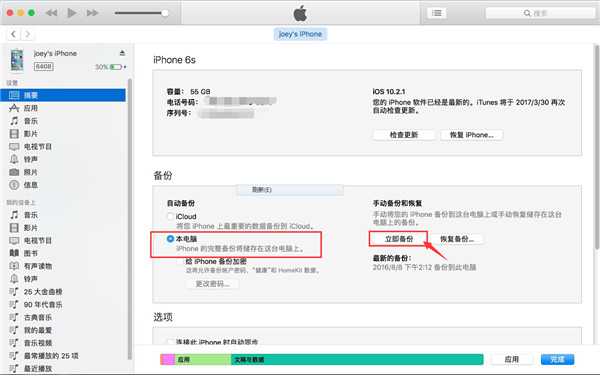Click the 更改密码... button

[x=212, y=284]
